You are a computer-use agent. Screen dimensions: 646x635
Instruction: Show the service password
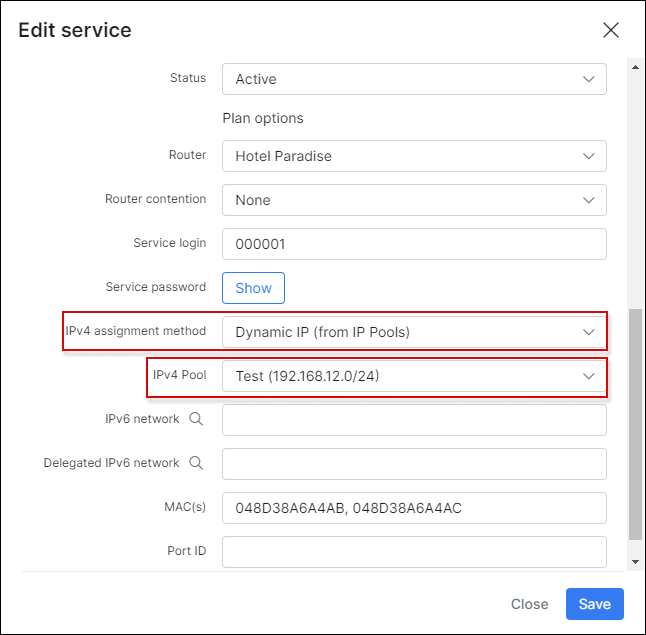click(253, 288)
